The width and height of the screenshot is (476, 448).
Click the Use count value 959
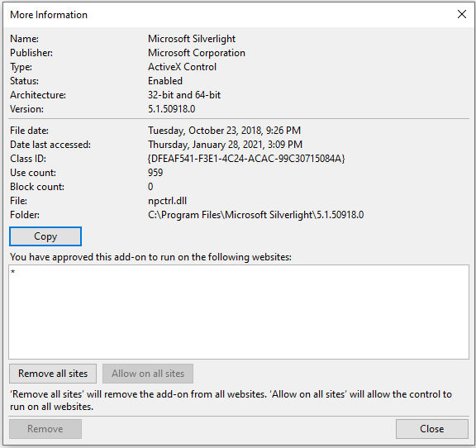[155, 173]
